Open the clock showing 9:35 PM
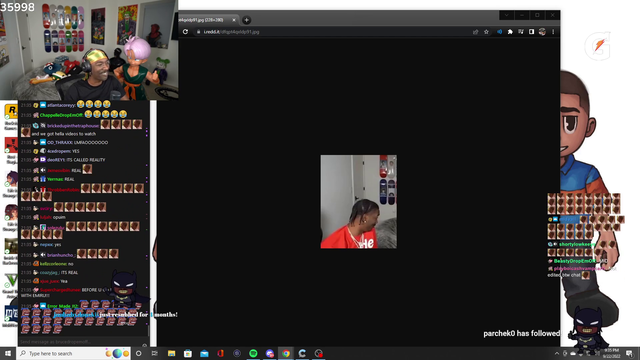Image resolution: width=640 pixels, height=360 pixels. [611, 353]
